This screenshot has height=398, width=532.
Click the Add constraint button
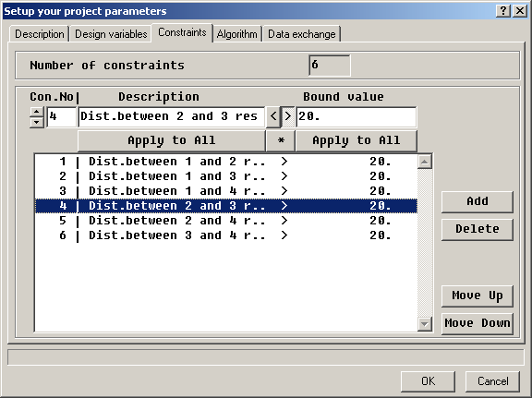(478, 201)
